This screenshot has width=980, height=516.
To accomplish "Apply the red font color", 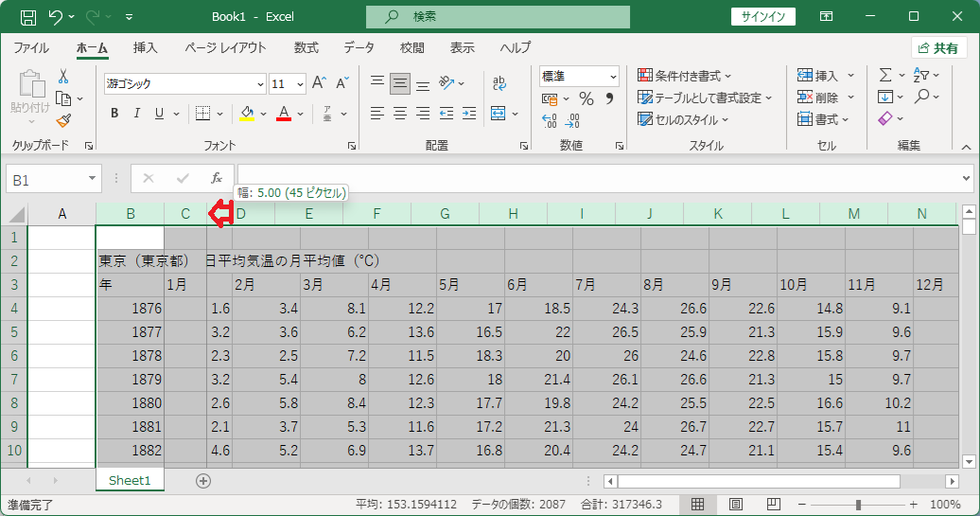I will tap(284, 114).
